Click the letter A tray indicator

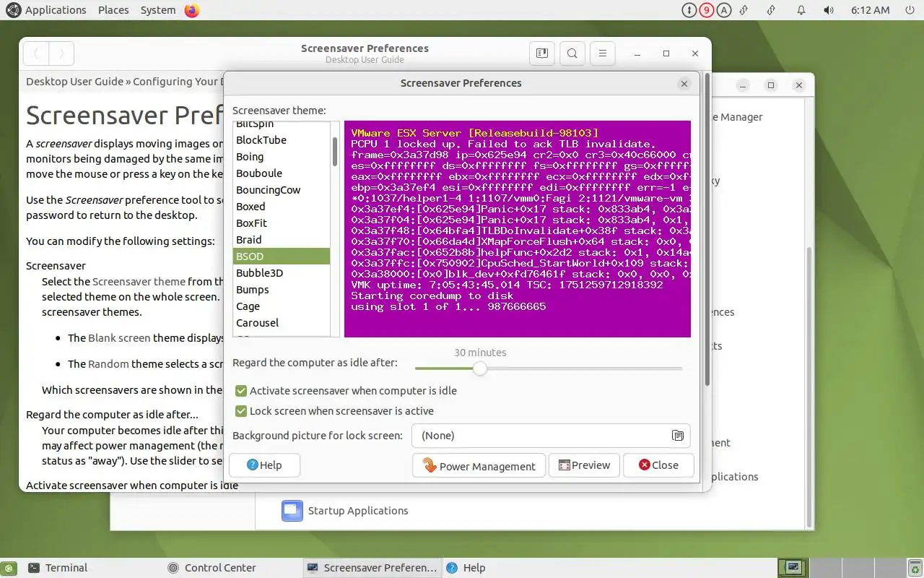[x=724, y=10]
